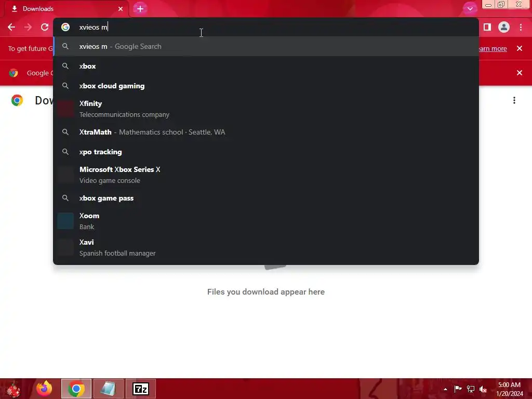Viewport: 532px width, 399px height.
Task: Click the address bar text field
Action: [x=266, y=27]
